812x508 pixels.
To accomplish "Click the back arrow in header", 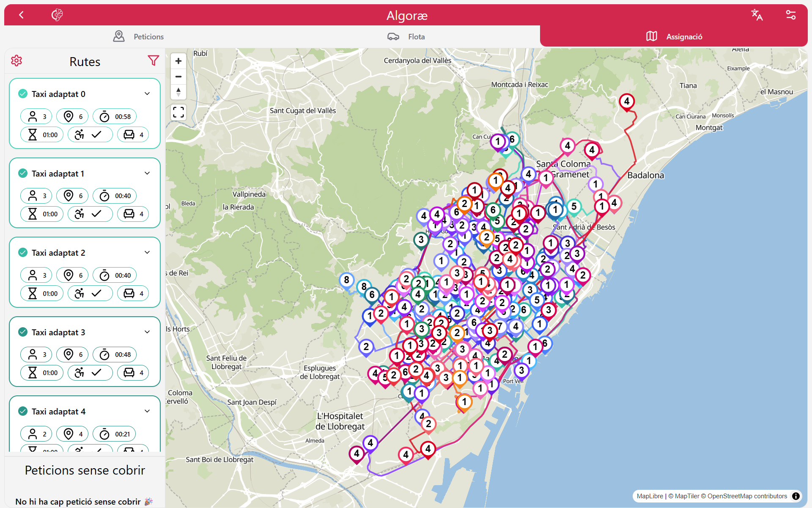I will click(21, 15).
